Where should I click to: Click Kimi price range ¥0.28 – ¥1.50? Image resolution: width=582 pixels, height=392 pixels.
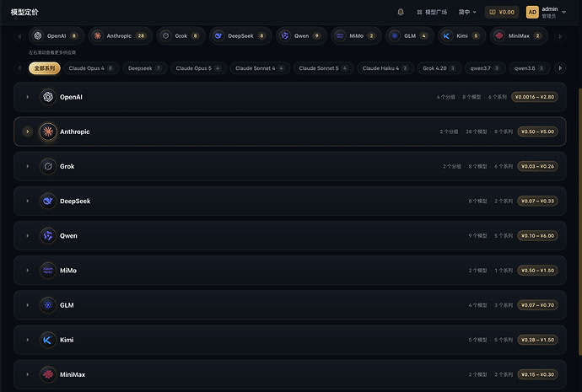[537, 340]
